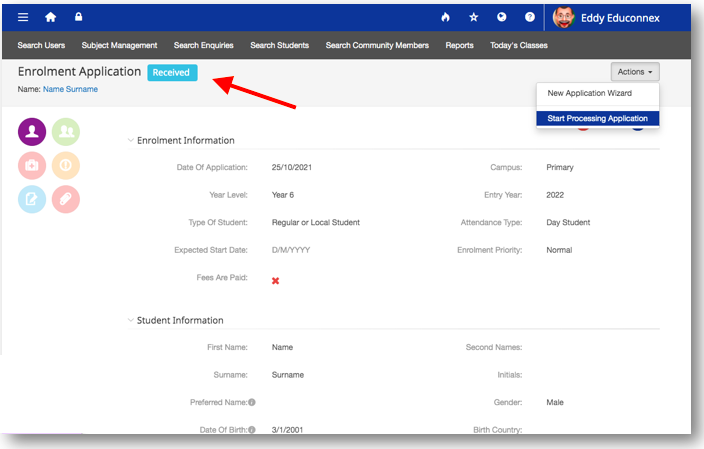Click Gender value Male

[555, 402]
